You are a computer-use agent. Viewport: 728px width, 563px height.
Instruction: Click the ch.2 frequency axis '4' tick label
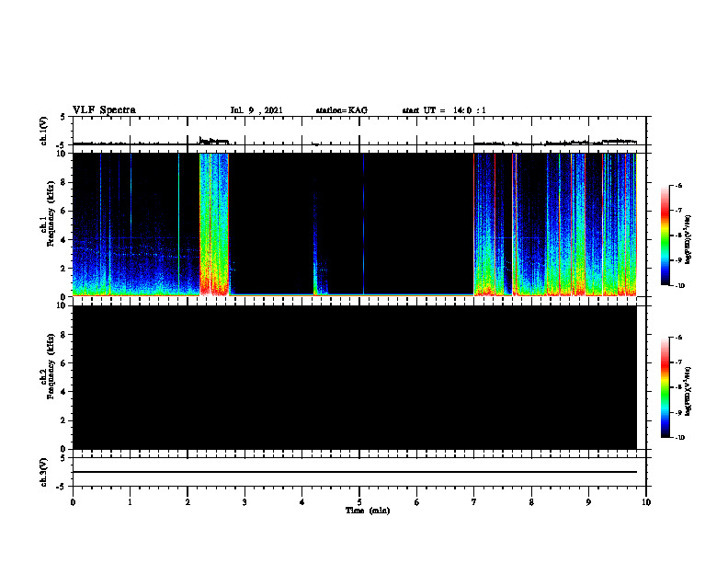[63, 392]
